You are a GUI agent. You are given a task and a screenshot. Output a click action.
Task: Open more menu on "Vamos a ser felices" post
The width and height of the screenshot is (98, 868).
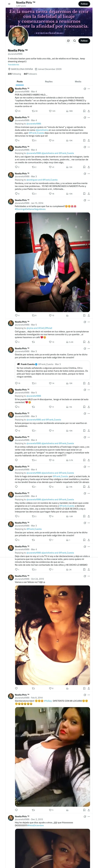[x=89, y=576]
